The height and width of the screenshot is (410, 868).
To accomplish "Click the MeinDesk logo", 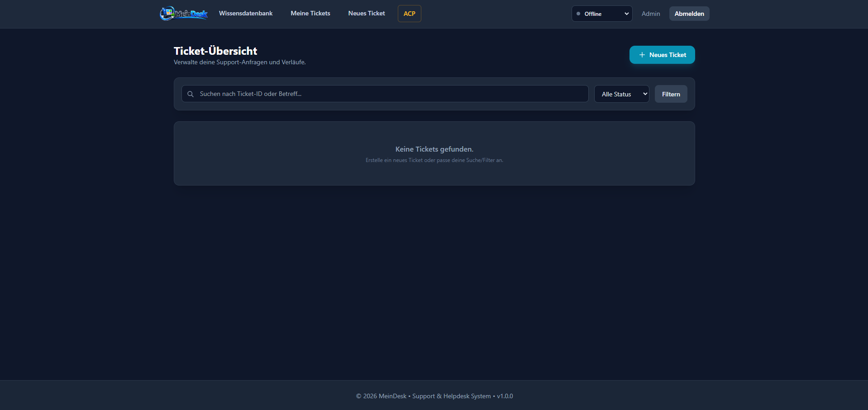I will [x=184, y=14].
